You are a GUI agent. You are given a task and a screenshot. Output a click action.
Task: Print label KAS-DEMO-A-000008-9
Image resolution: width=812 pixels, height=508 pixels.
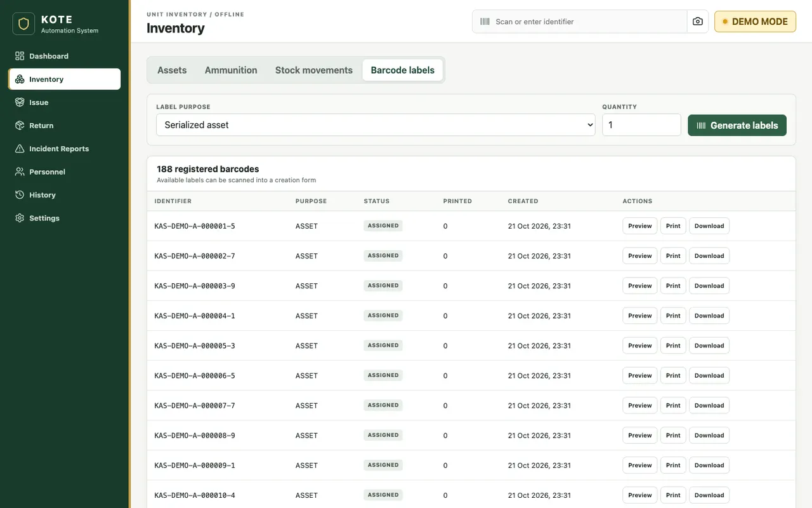point(673,436)
